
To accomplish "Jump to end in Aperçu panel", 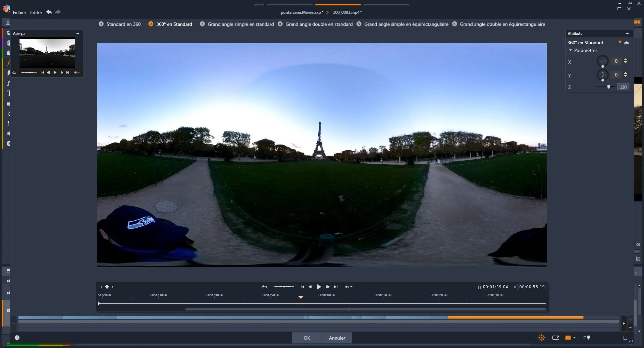I will [x=68, y=72].
